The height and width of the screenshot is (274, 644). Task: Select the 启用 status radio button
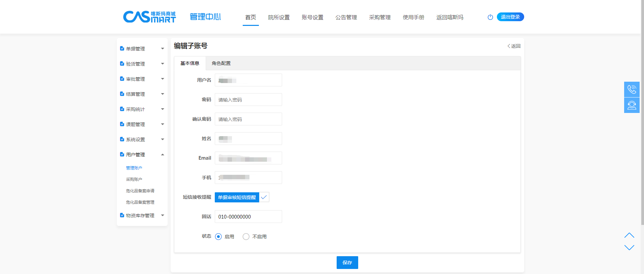(218, 237)
